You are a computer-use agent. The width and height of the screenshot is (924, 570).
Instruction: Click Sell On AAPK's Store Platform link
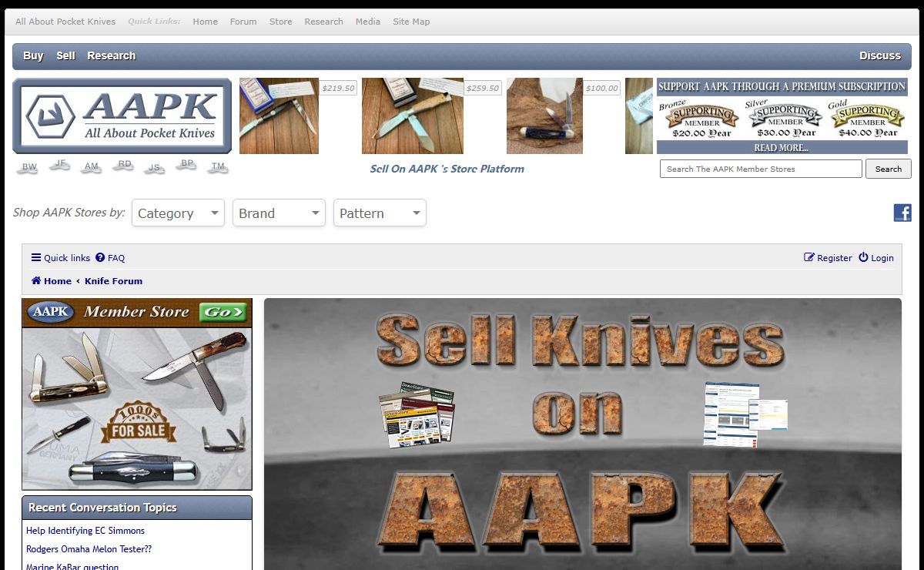tap(447, 169)
